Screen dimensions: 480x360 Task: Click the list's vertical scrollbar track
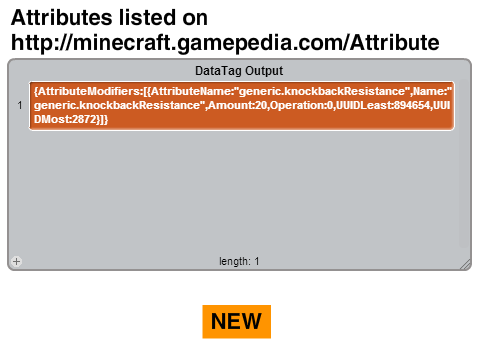[x=463, y=163]
